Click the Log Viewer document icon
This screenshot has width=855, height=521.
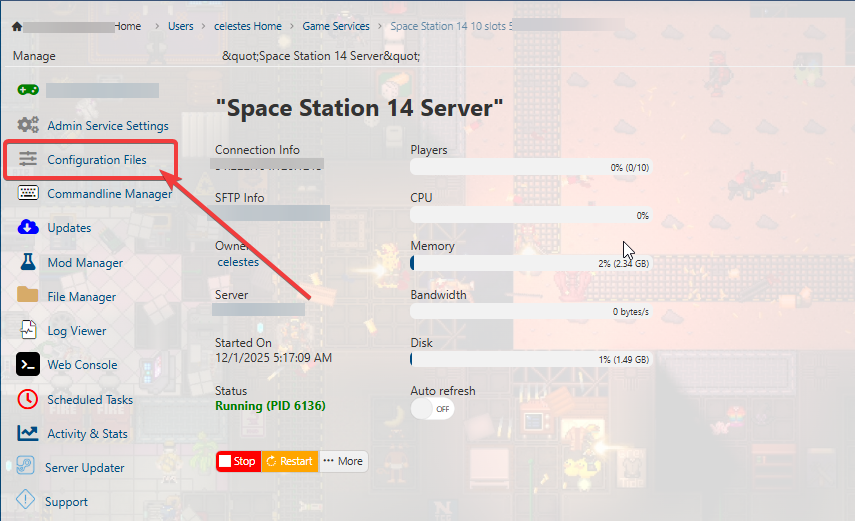[28, 330]
